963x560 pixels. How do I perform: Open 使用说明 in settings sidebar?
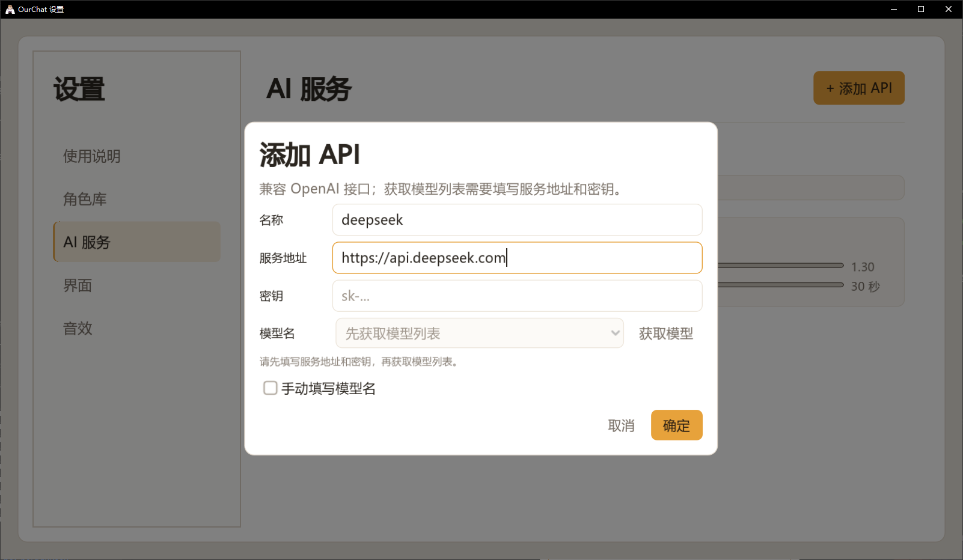click(137, 156)
